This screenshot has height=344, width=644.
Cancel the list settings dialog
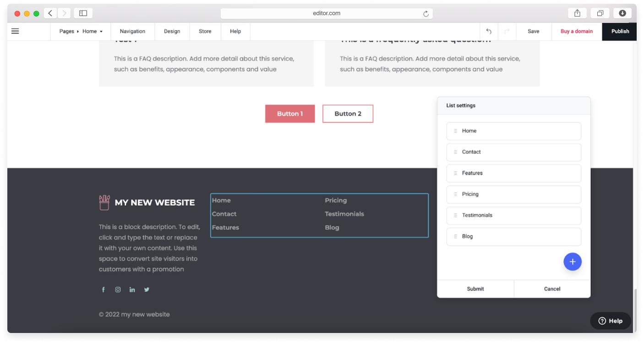[552, 289]
